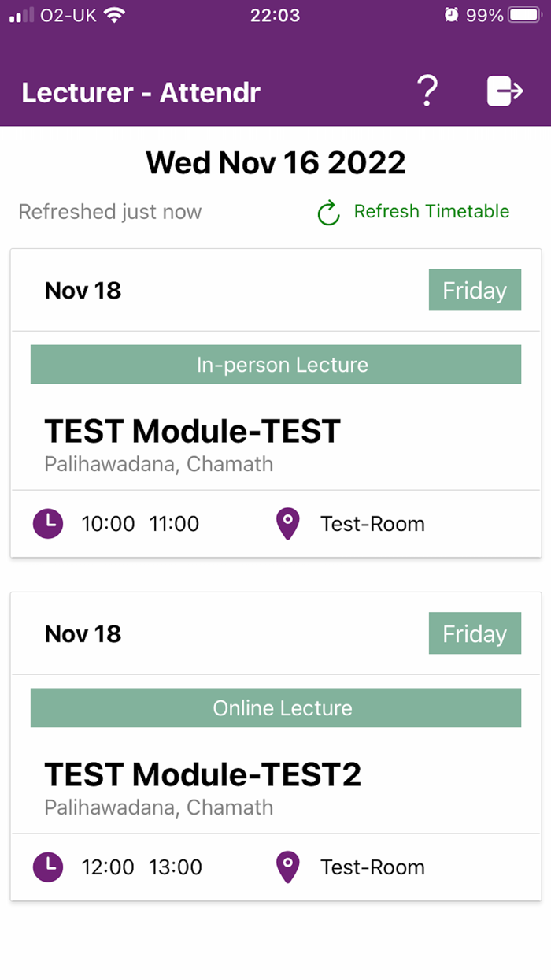Select the clock icon on the TEST Module-TEST2 card
The image size is (551, 980).
pyautogui.click(x=48, y=867)
